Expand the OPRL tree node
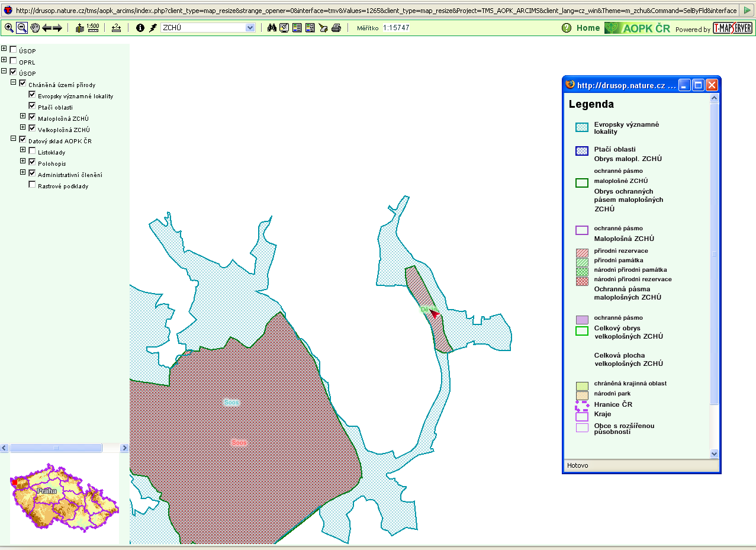 (4, 60)
